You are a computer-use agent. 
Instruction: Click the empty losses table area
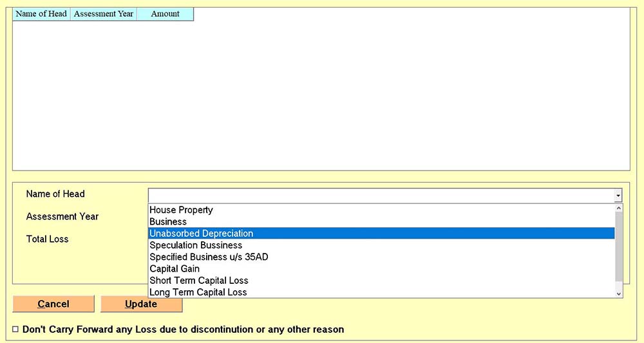(x=321, y=97)
